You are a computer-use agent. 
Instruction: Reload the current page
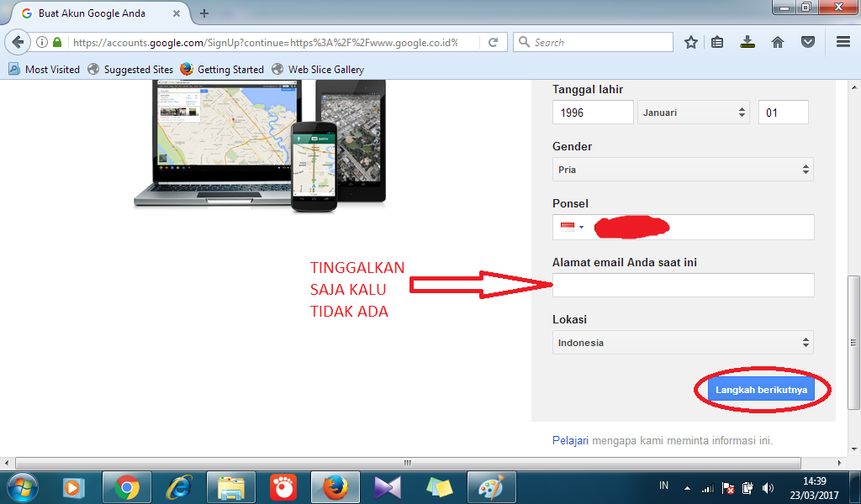491,42
